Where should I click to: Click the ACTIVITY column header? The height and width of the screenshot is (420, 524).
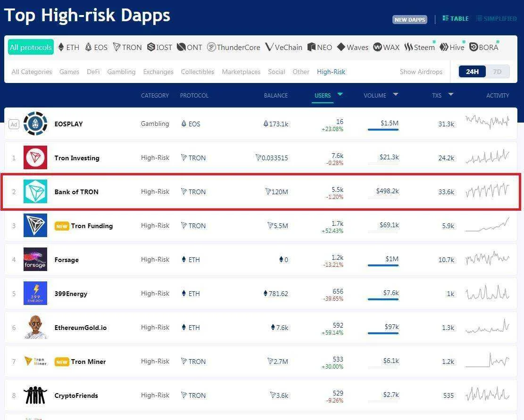tap(498, 96)
